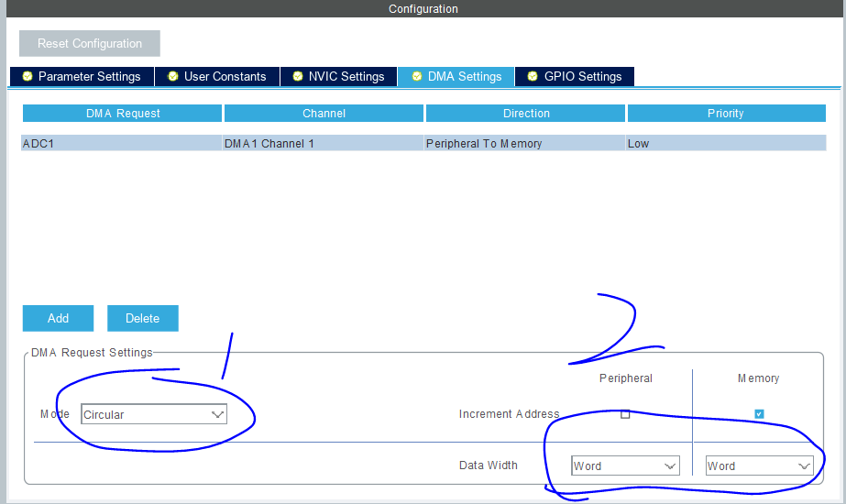Click the Direction column header
The image size is (846, 504).
[x=525, y=114]
